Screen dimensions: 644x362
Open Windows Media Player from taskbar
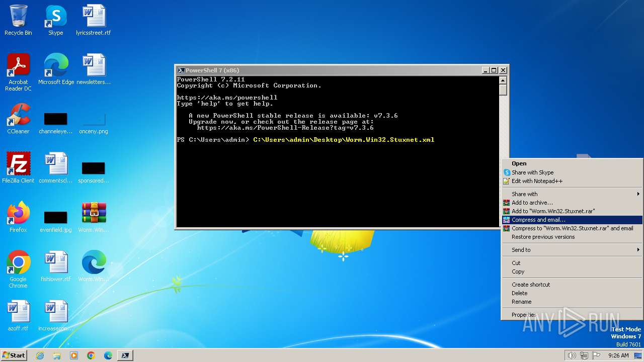74,355
